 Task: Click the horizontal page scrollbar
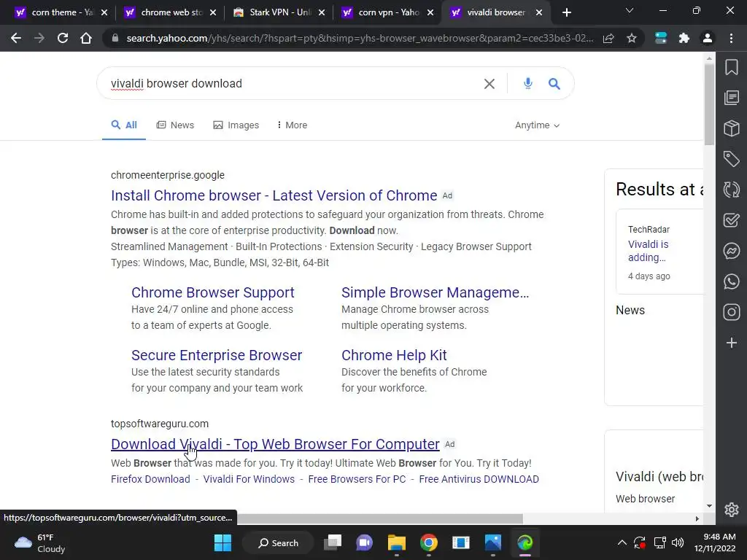379,518
